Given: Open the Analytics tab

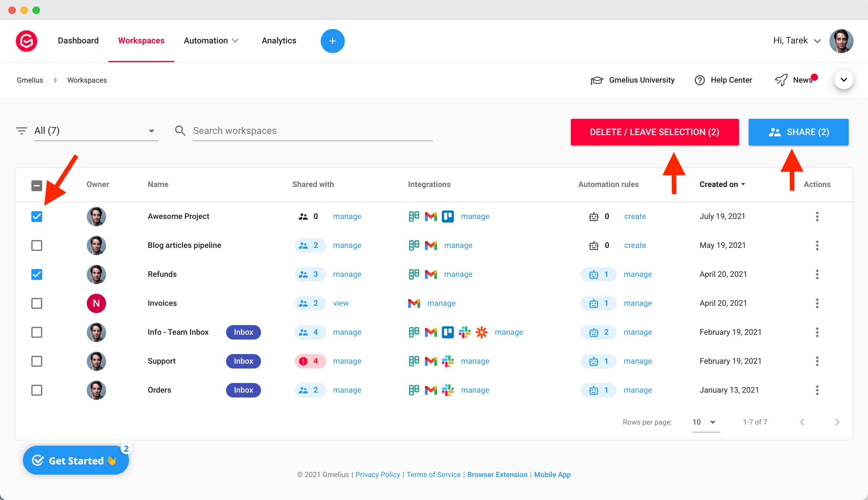Looking at the screenshot, I should (279, 40).
